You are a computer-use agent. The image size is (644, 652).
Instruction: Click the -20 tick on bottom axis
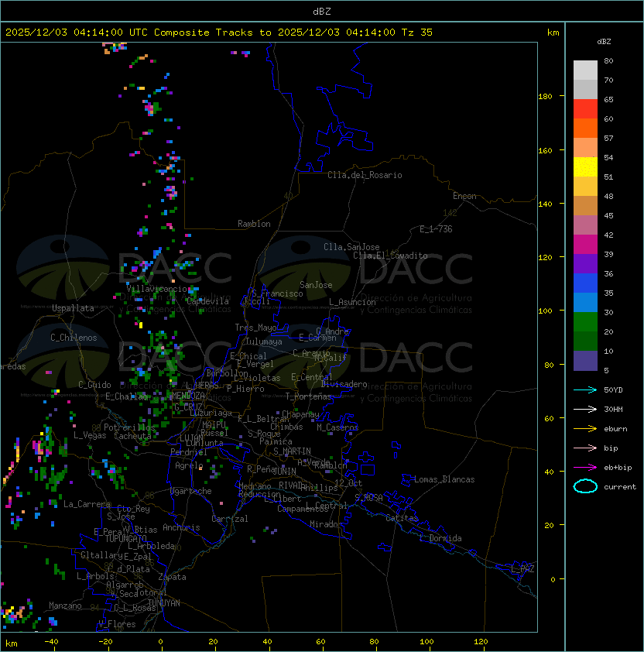[x=105, y=642]
